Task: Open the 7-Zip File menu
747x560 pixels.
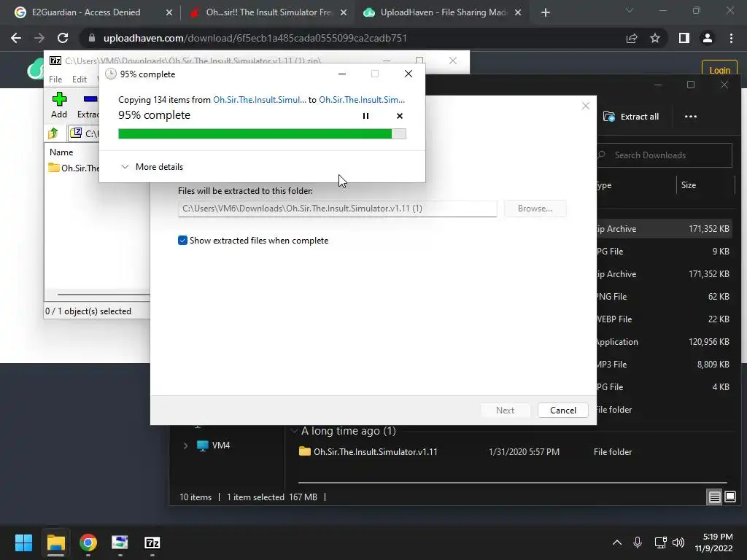Action: tap(55, 79)
